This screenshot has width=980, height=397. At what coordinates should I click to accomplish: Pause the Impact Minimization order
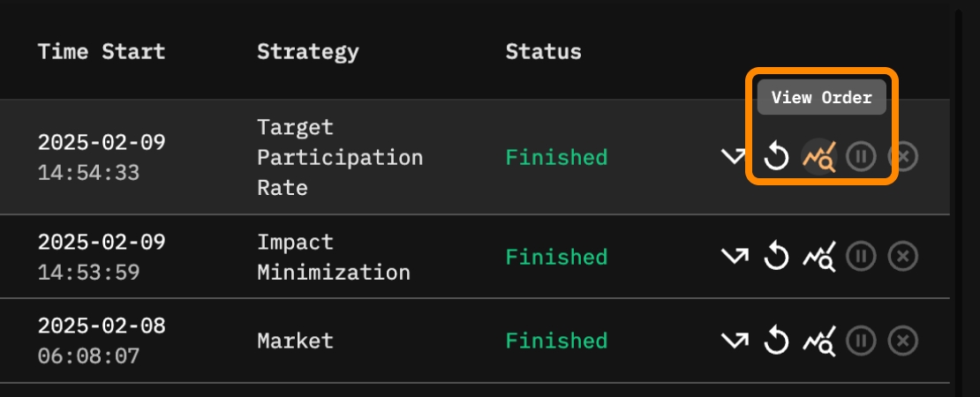tap(861, 258)
